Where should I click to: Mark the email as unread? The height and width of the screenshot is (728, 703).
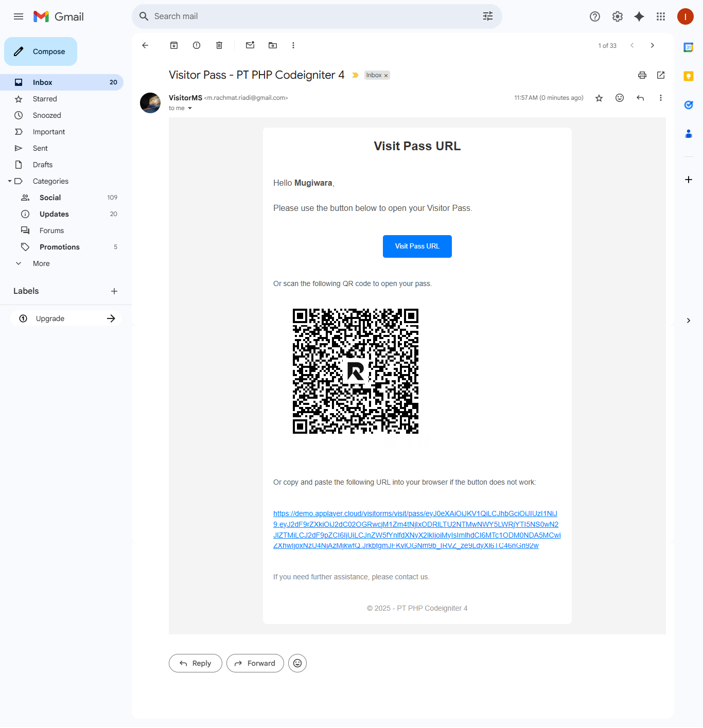250,45
